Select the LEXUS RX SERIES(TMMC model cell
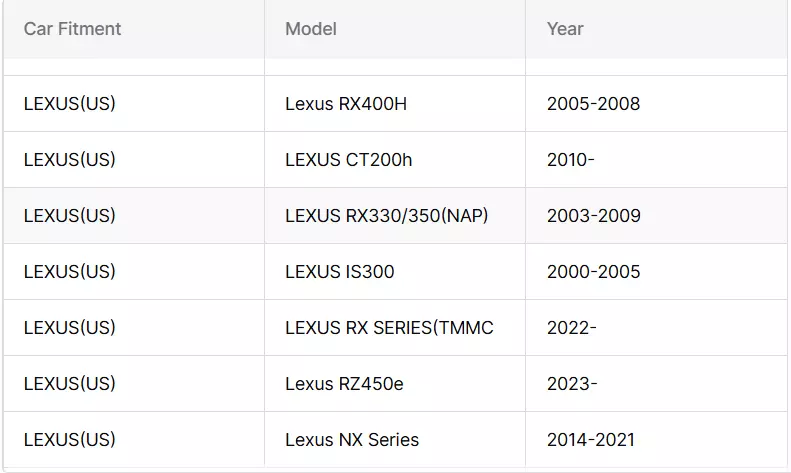This screenshot has width=791, height=473. click(x=395, y=328)
